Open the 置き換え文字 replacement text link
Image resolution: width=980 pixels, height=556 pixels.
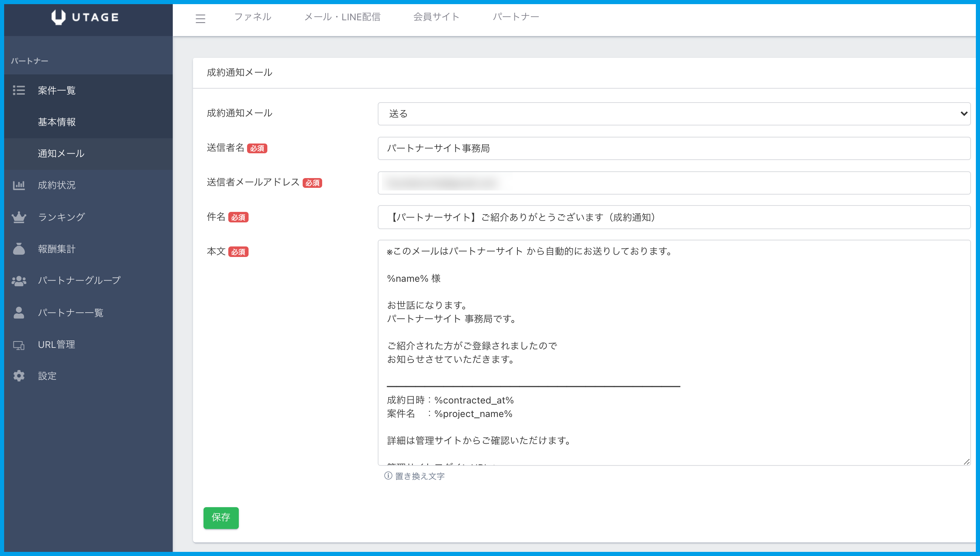[420, 476]
